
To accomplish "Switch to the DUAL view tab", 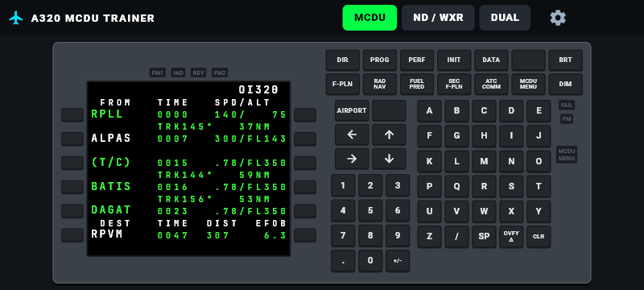I will click(x=505, y=18).
